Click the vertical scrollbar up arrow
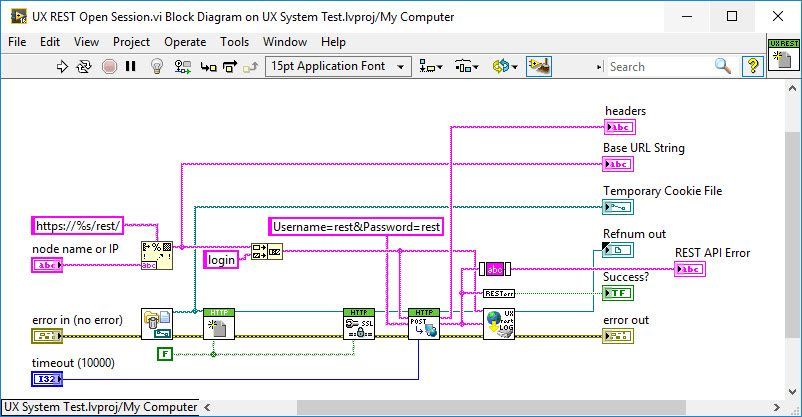The height and width of the screenshot is (417, 802). [792, 89]
